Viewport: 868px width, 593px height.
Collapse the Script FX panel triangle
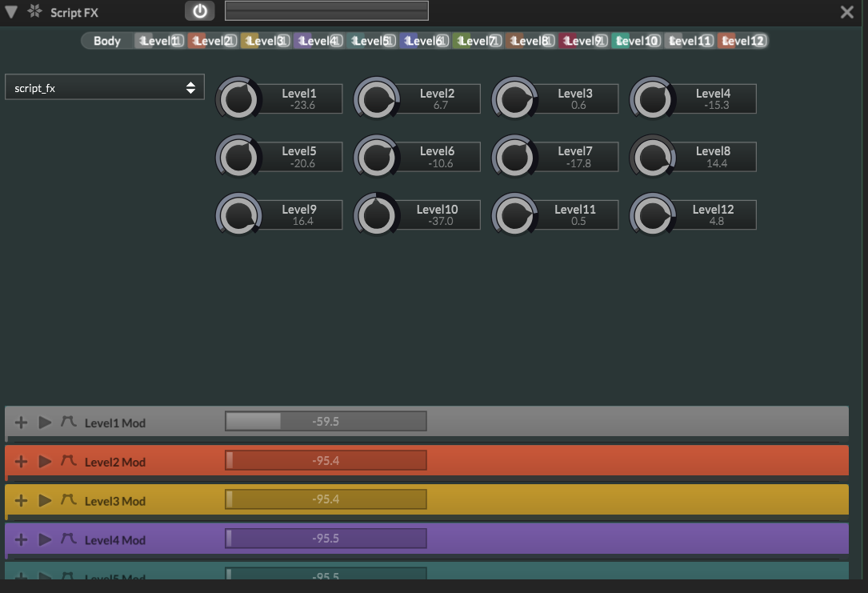point(11,12)
